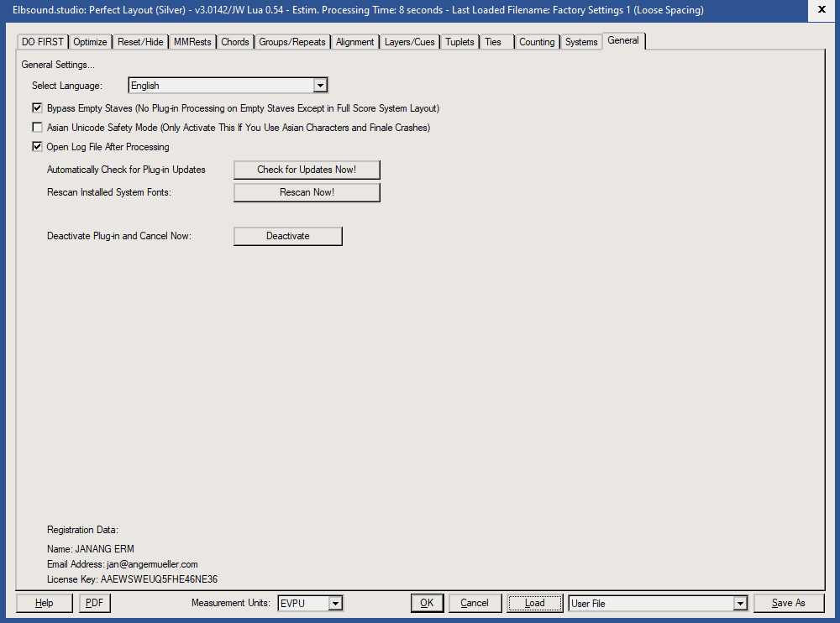Open the Select Language dropdown
This screenshot has width=840, height=623.
pyautogui.click(x=320, y=85)
